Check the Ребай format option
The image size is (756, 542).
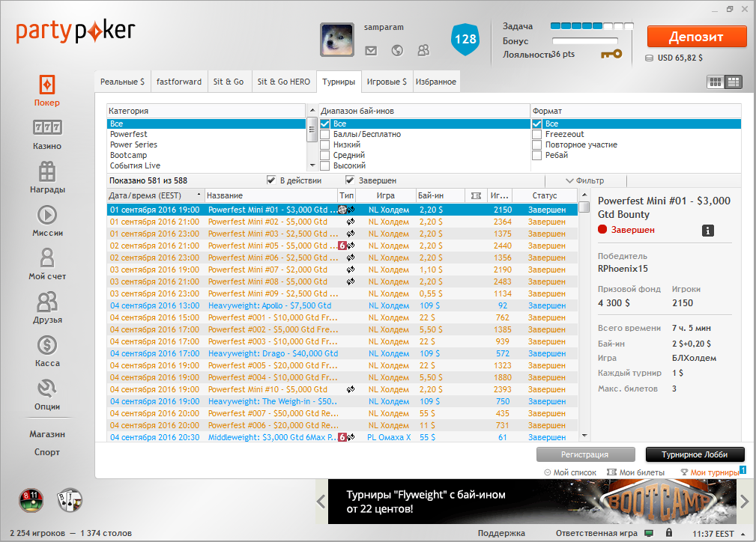(x=536, y=156)
